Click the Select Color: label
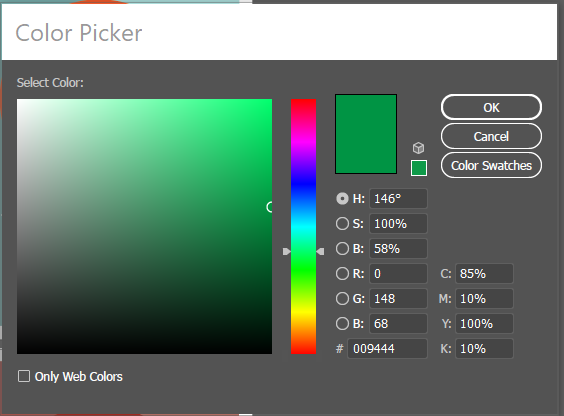This screenshot has width=564, height=416. (50, 83)
